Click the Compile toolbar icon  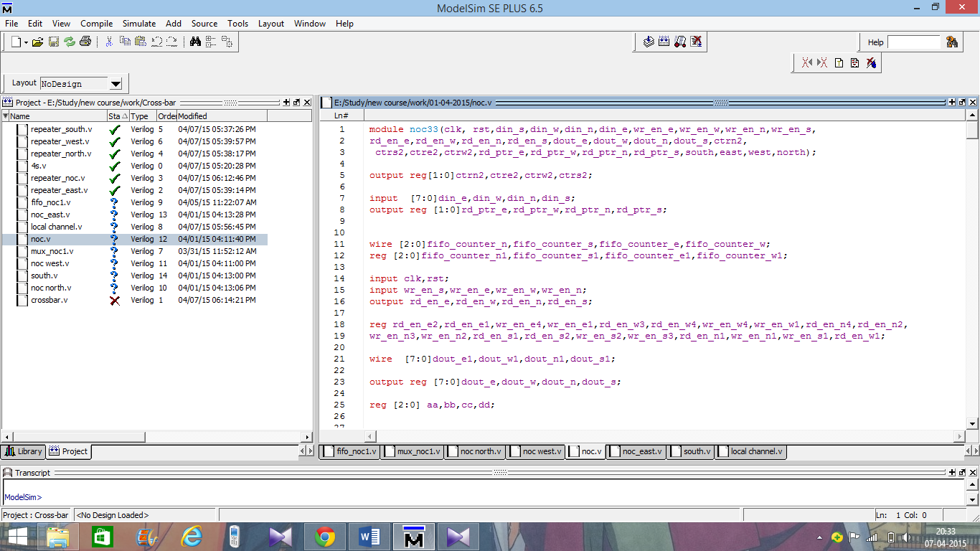pos(649,42)
